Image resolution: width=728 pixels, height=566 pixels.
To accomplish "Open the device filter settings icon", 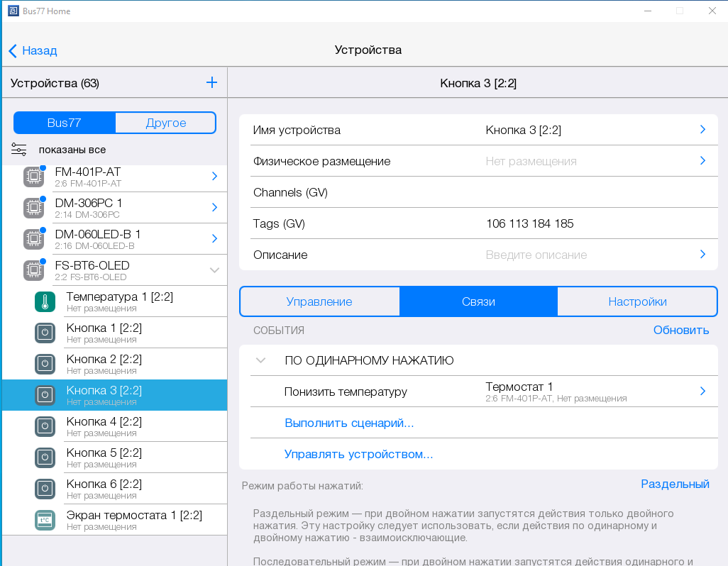I will [x=19, y=150].
